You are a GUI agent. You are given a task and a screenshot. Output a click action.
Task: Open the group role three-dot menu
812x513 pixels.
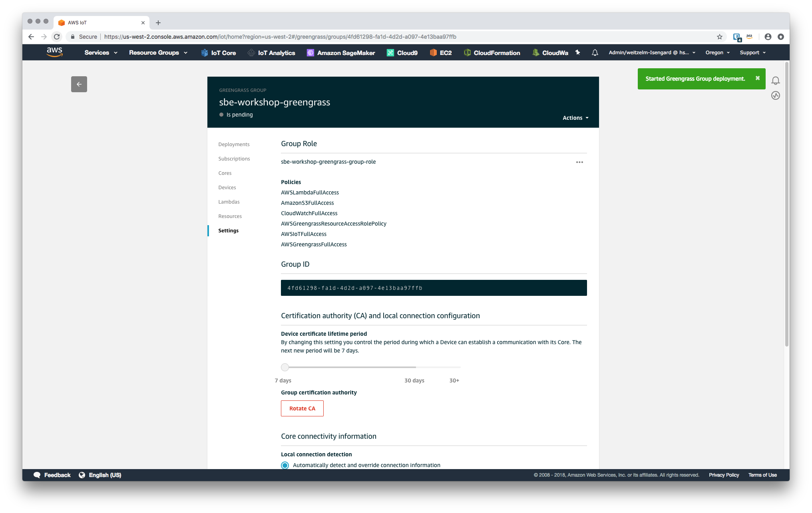coord(579,162)
